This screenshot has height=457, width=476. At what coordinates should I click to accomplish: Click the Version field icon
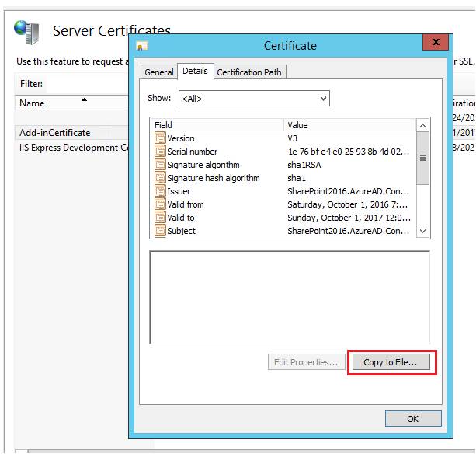click(160, 138)
